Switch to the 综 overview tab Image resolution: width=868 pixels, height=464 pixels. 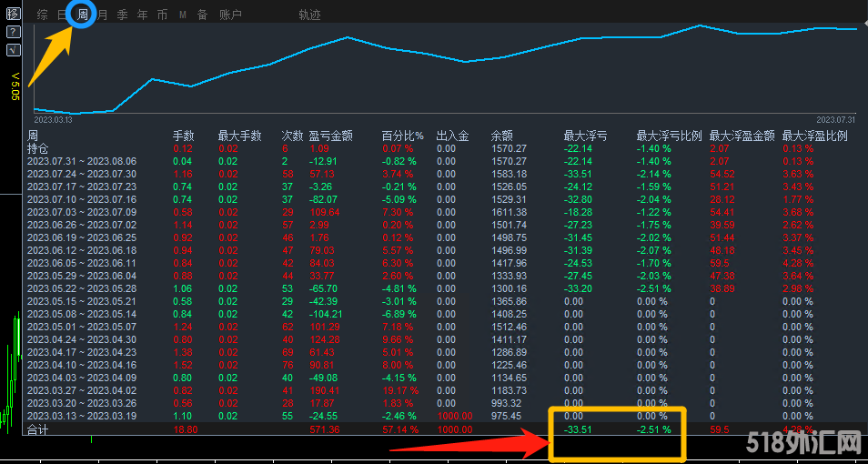[43, 15]
